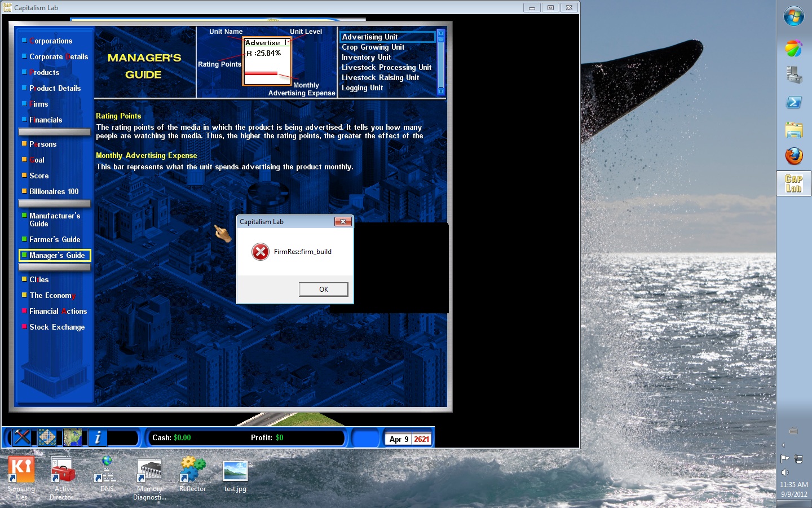This screenshot has height=508, width=812.
Task: Select Manager's Guide entry
Action: tap(55, 255)
